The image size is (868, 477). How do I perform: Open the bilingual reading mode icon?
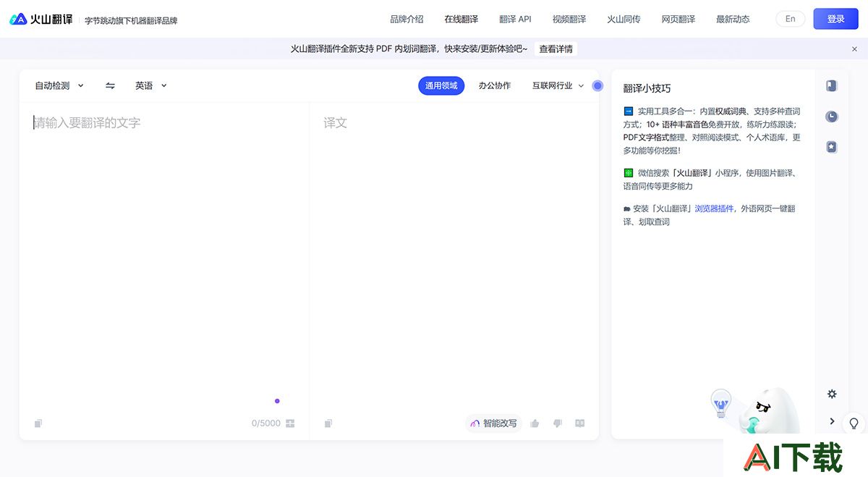[579, 423]
